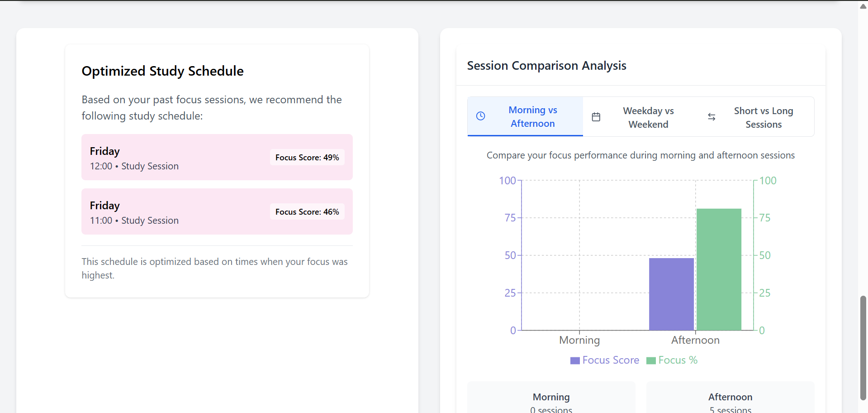Viewport: 868px width, 413px height.
Task: Click the Friday 12:00 study session card
Action: (x=181, y=158)
